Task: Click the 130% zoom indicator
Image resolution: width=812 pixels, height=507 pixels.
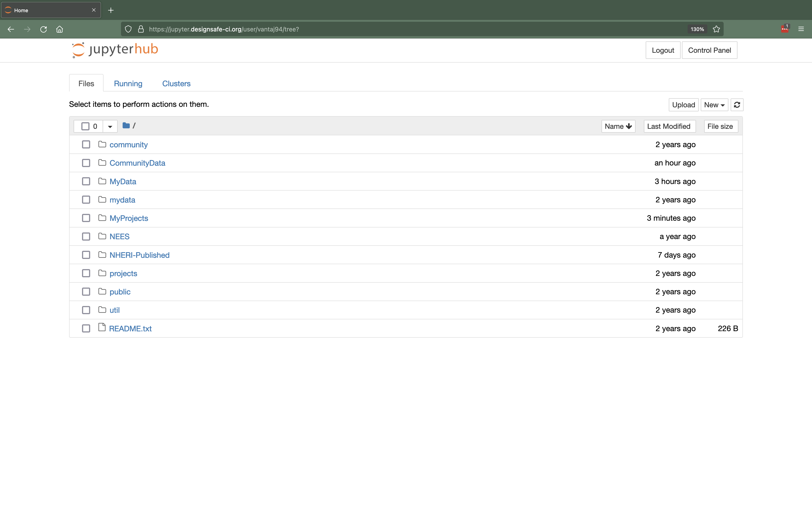Action: click(x=697, y=29)
